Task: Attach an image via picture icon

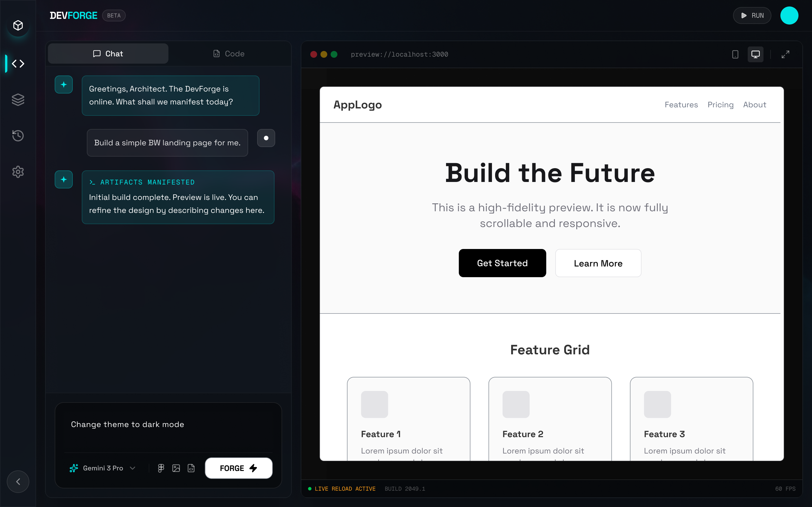Action: 176,468
